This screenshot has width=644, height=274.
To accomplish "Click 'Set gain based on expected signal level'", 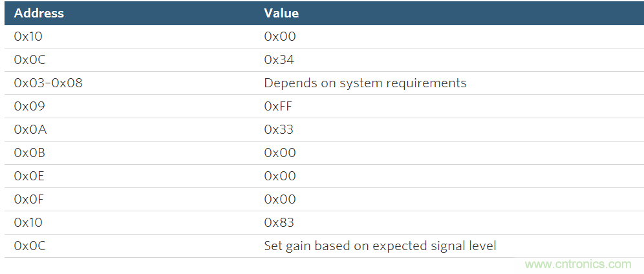I will 380,246.
